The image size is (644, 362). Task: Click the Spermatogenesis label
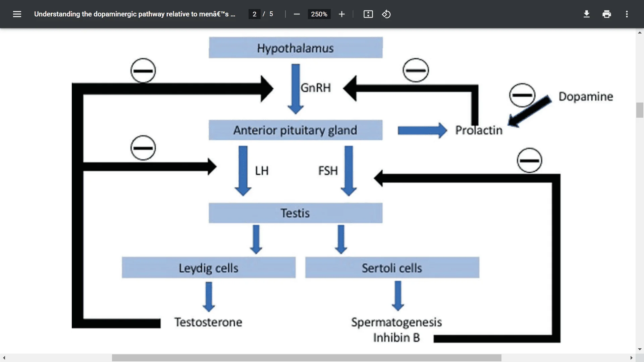click(x=396, y=322)
